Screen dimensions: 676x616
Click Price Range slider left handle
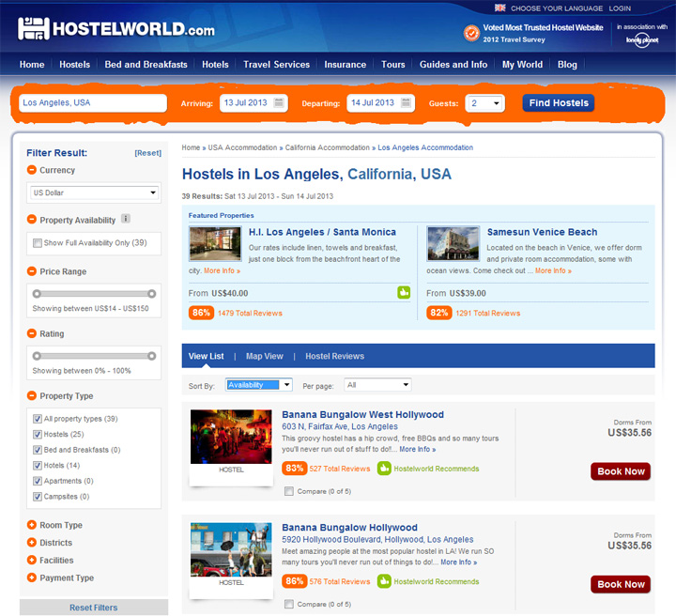pos(37,294)
